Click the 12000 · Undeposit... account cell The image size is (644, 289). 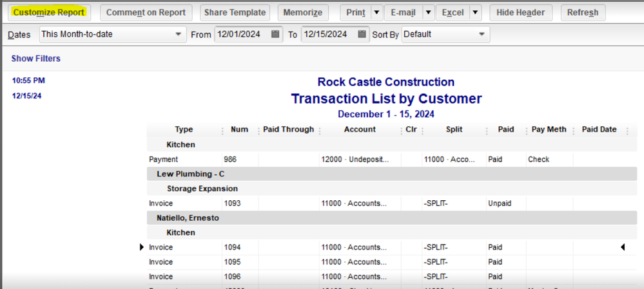[355, 160]
